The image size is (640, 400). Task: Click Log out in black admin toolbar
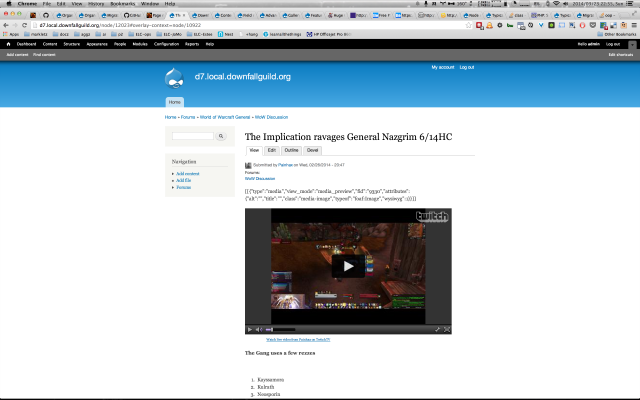[613, 44]
